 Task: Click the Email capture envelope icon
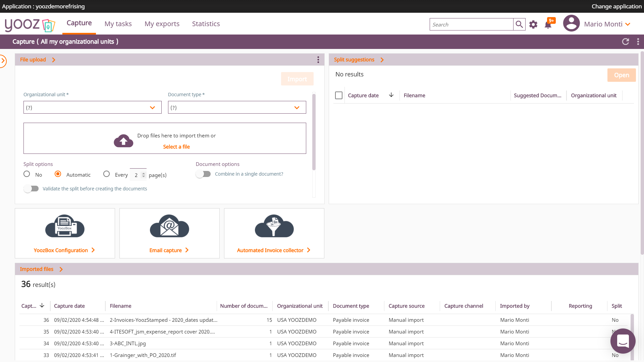[x=169, y=226]
